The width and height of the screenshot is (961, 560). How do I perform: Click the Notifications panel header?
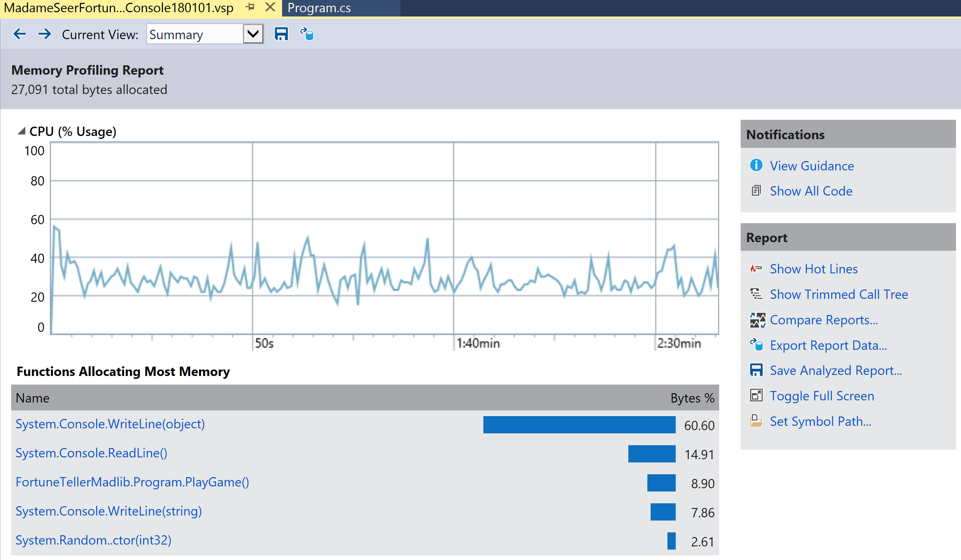pyautogui.click(x=848, y=134)
